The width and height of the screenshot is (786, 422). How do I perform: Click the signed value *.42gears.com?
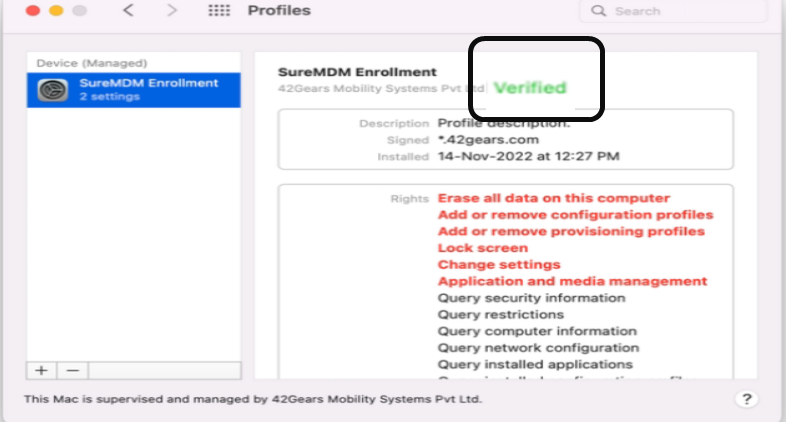[x=488, y=140]
